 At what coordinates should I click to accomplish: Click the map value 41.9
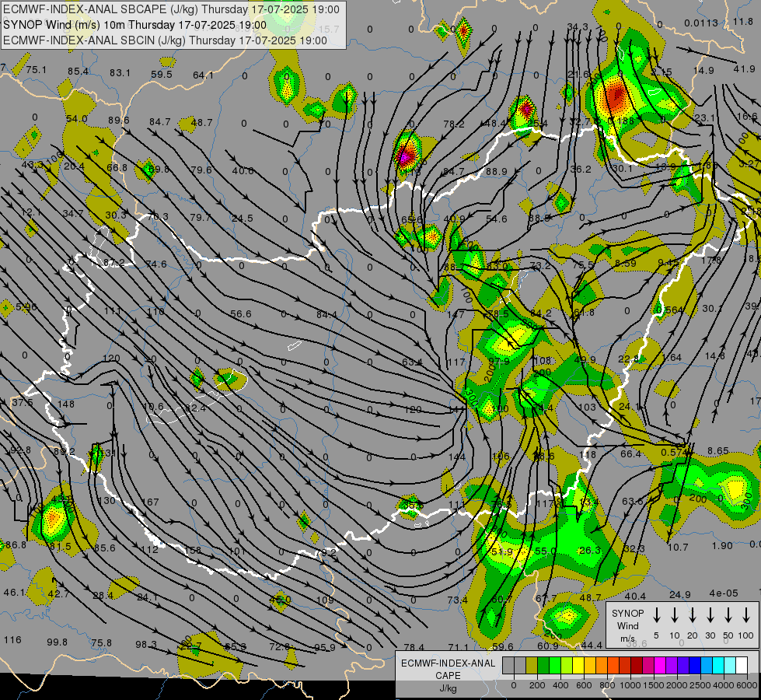click(x=744, y=69)
